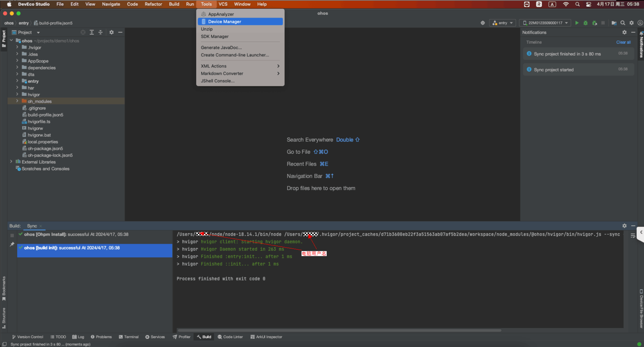
Task: Open the Apple menu
Action: click(9, 4)
